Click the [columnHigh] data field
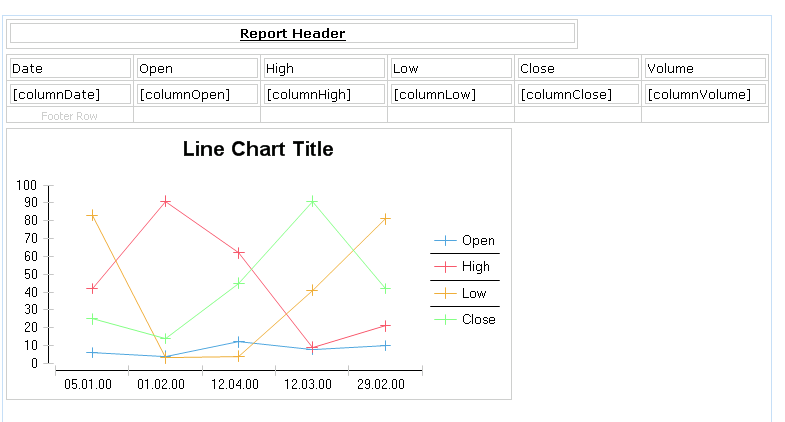This screenshot has width=785, height=422. click(324, 94)
